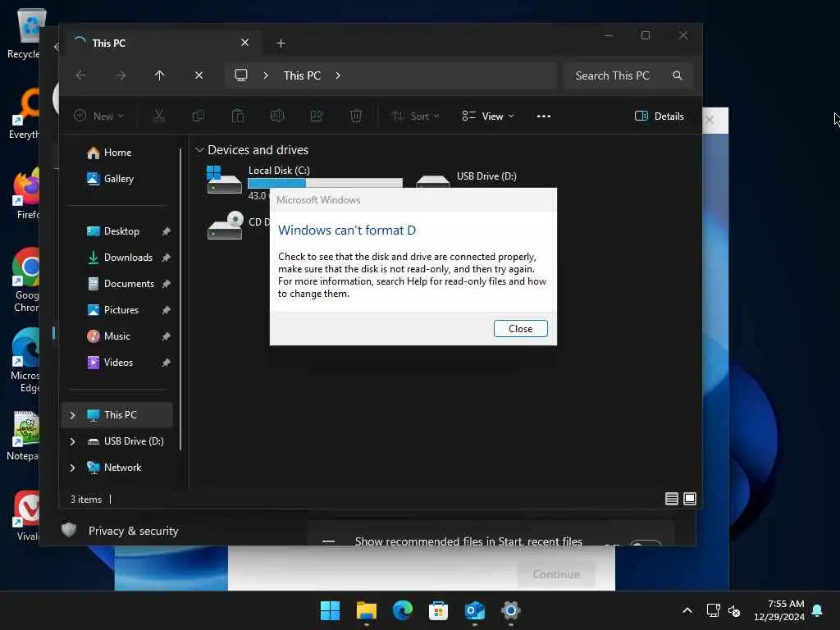Open the pinned Downloads folder
Viewport: 840px width, 630px height.
pyautogui.click(x=120, y=257)
